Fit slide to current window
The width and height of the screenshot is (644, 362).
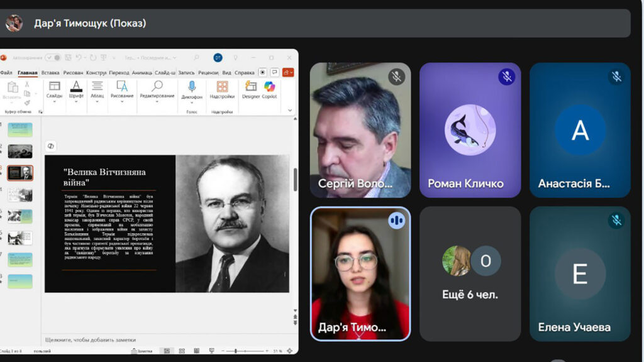(x=290, y=351)
